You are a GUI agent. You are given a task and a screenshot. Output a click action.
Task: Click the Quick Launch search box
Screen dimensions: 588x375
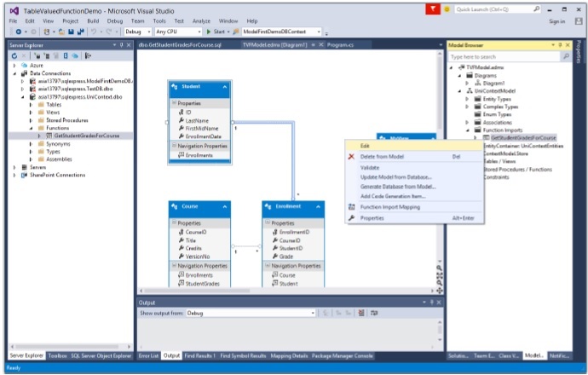pyautogui.click(x=498, y=9)
